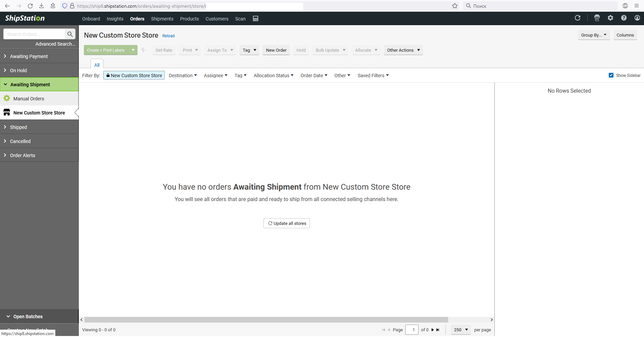Click in the Search Orders field
Viewport: 644px width, 337px height.
point(34,34)
